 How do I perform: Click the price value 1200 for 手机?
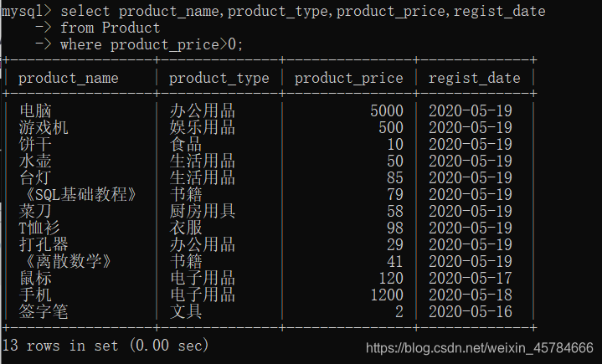(387, 295)
